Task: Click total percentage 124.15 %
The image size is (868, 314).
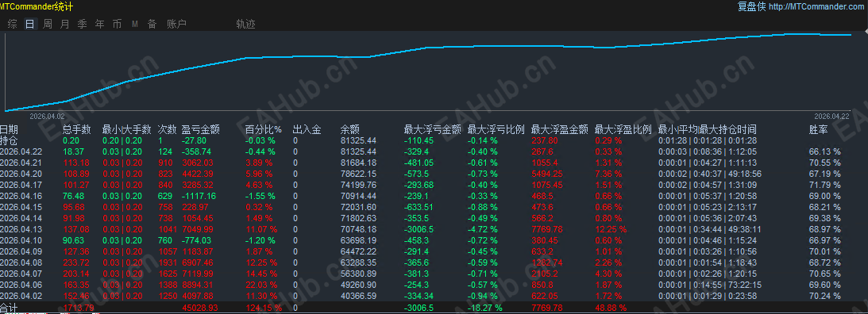Action: [263, 308]
